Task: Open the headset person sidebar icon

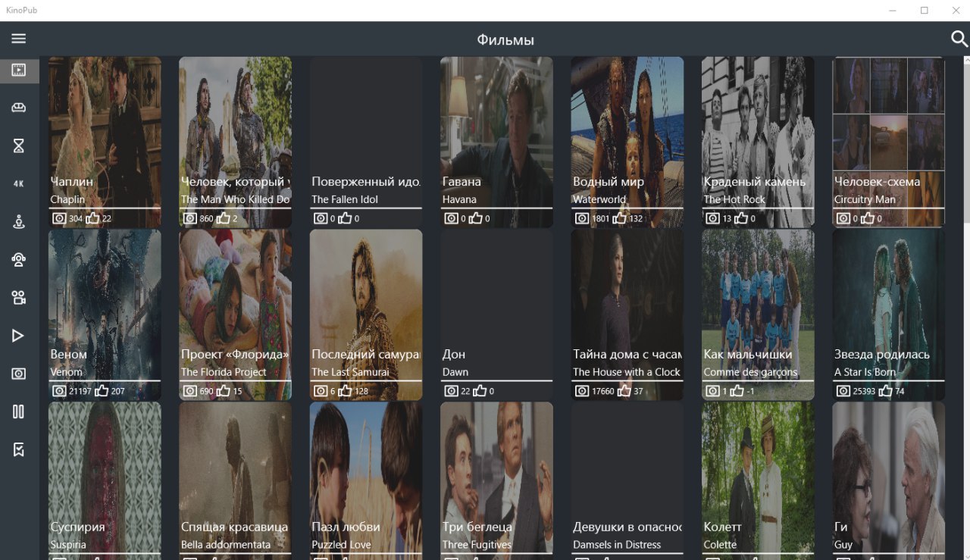Action: pyautogui.click(x=19, y=260)
